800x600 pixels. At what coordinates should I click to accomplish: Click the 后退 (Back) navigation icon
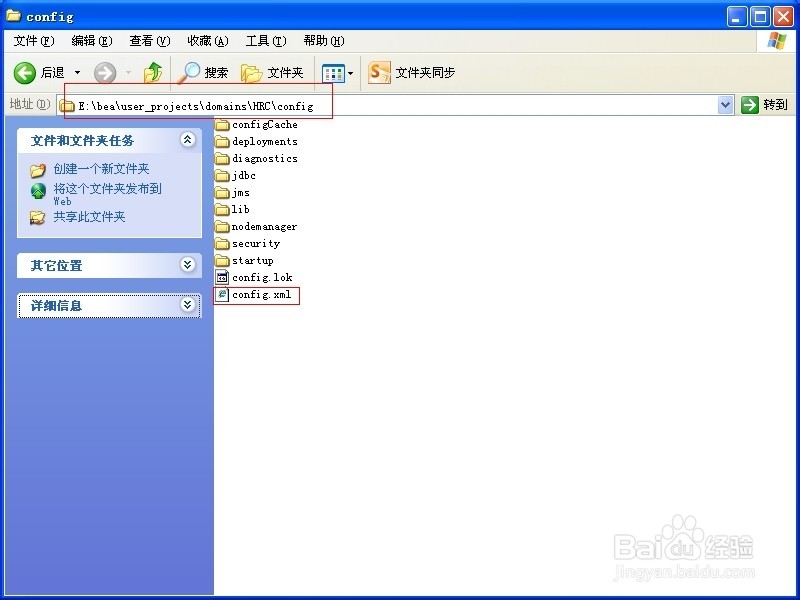pyautogui.click(x=24, y=72)
